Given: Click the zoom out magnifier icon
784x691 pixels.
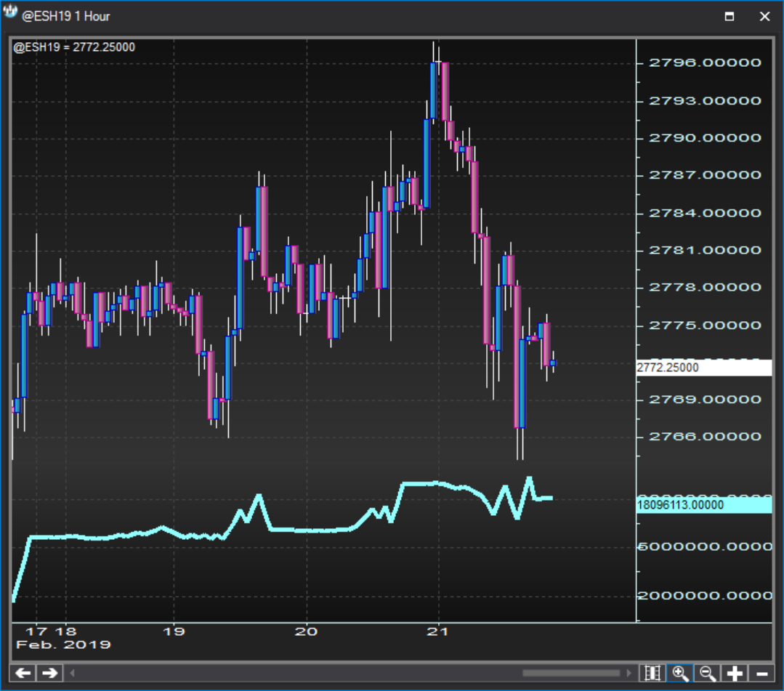Looking at the screenshot, I should 708,673.
